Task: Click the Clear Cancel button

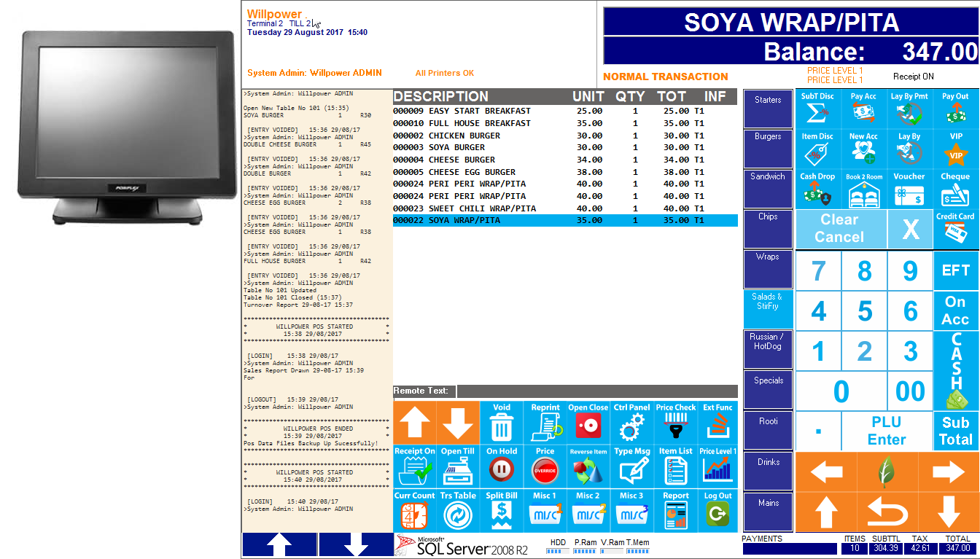Action: 839,229
